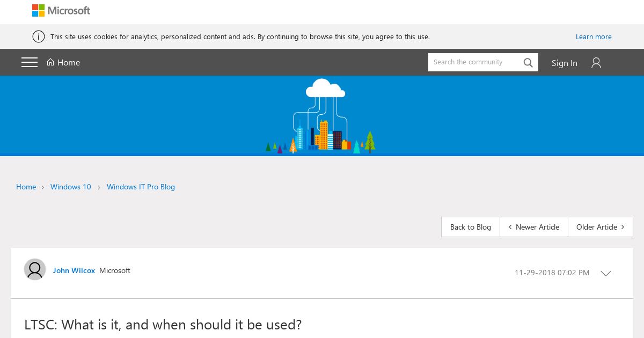Viewport: 644px width, 338px height.
Task: Click the Microsoft label beside author
Action: pyautogui.click(x=115, y=270)
